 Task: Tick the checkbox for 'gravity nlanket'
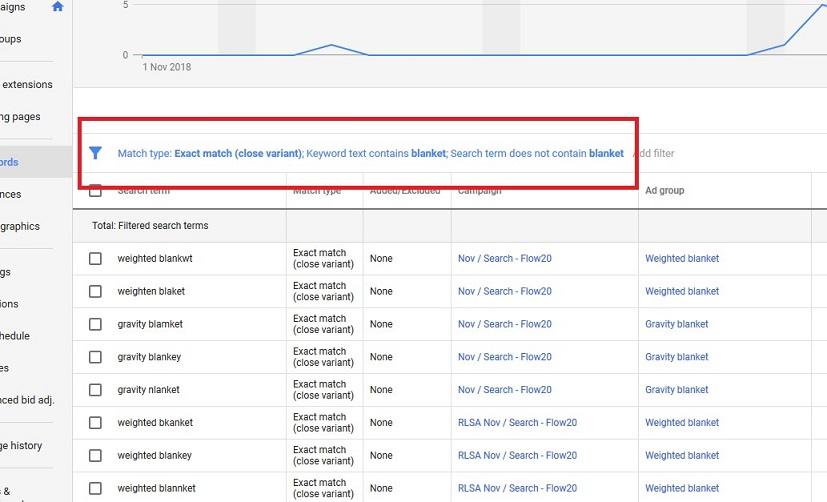pyautogui.click(x=96, y=390)
